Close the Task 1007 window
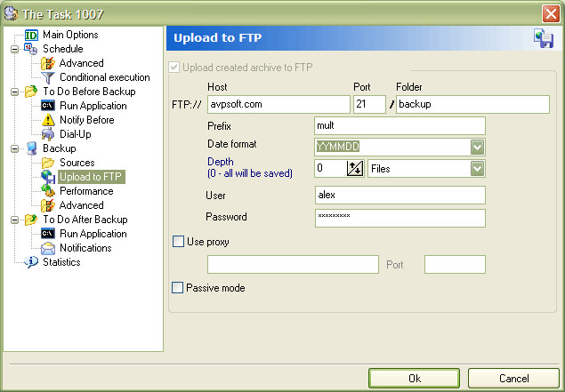The height and width of the screenshot is (392, 565). point(552,14)
